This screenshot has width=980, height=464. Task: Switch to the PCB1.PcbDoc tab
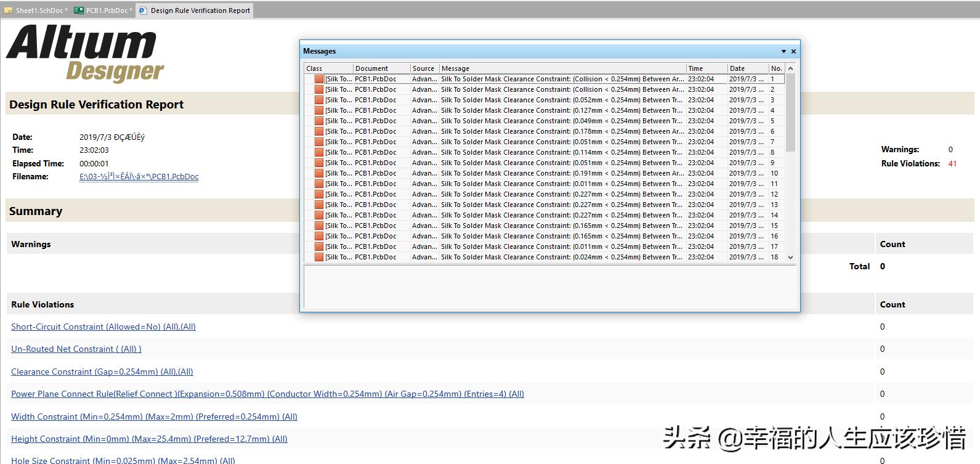pyautogui.click(x=103, y=10)
